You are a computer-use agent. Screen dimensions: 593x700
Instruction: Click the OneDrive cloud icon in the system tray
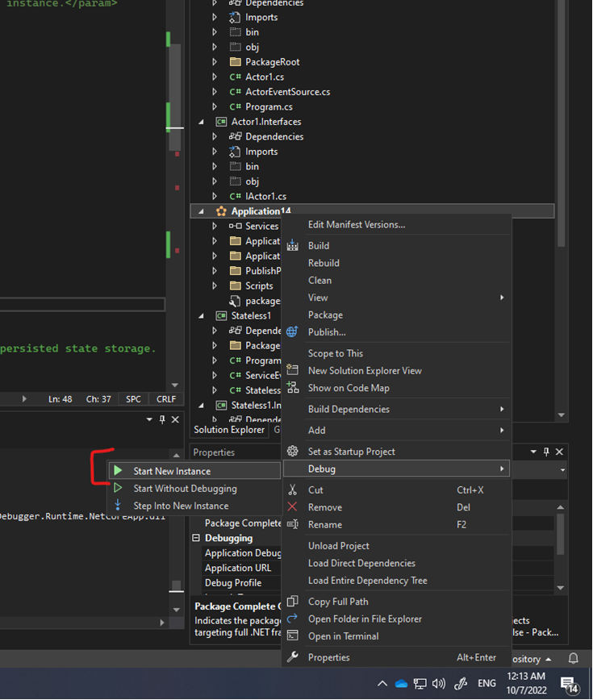(401, 683)
